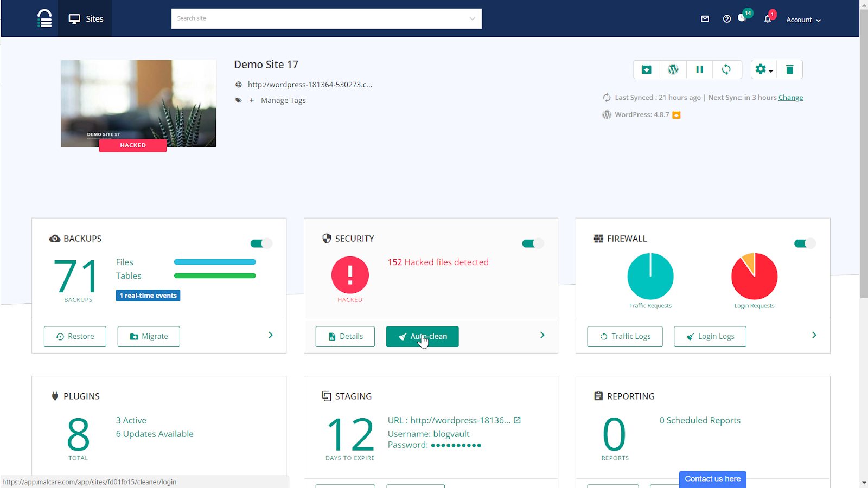The width and height of the screenshot is (868, 488).
Task: Open WordPress admin via the WordPress icon
Action: point(673,69)
